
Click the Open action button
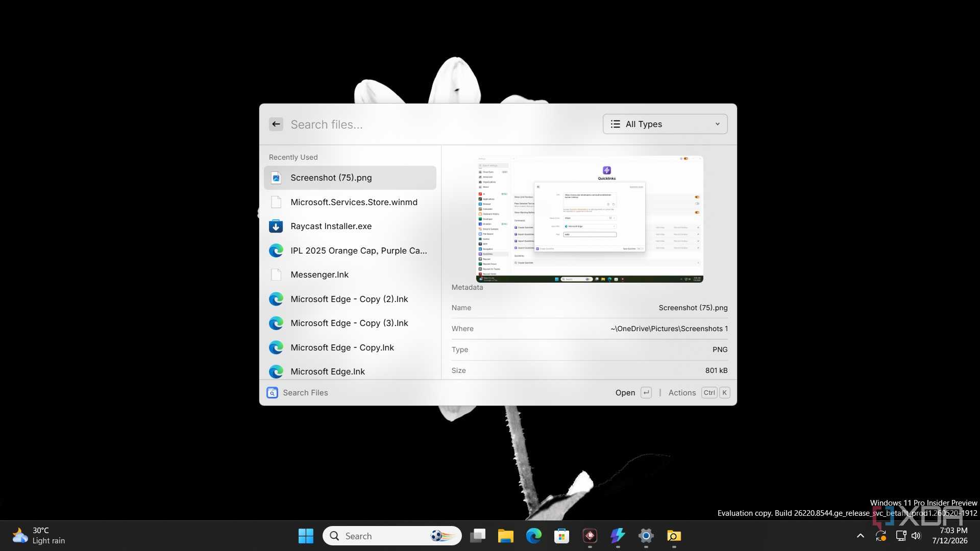[x=625, y=393]
